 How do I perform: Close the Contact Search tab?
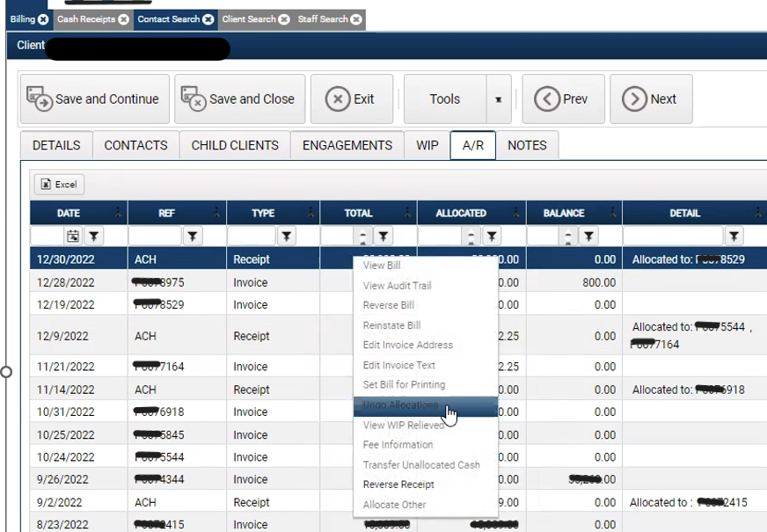tap(208, 19)
